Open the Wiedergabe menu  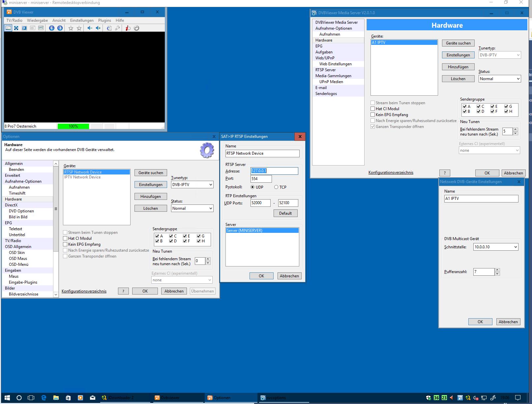[37, 20]
